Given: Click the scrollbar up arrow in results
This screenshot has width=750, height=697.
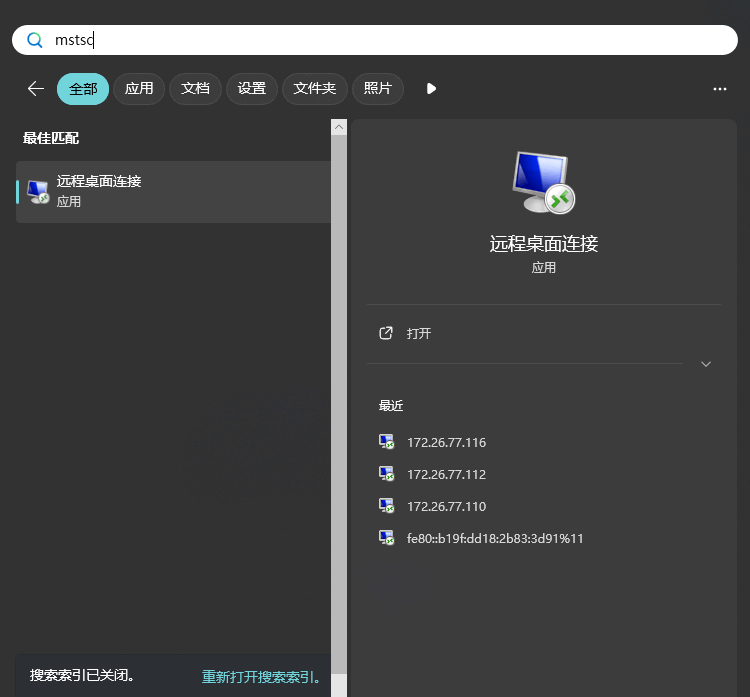Looking at the screenshot, I should click(x=339, y=127).
